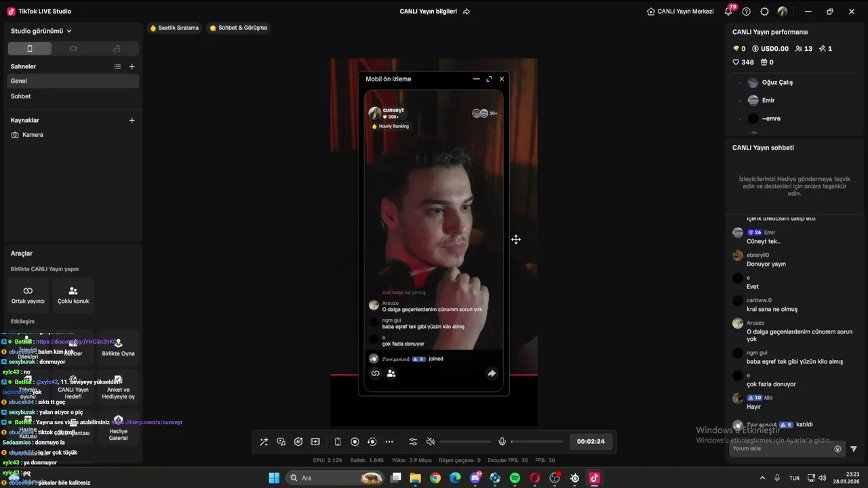
Task: Add a new scene with Sahneler plus
Action: (x=132, y=66)
